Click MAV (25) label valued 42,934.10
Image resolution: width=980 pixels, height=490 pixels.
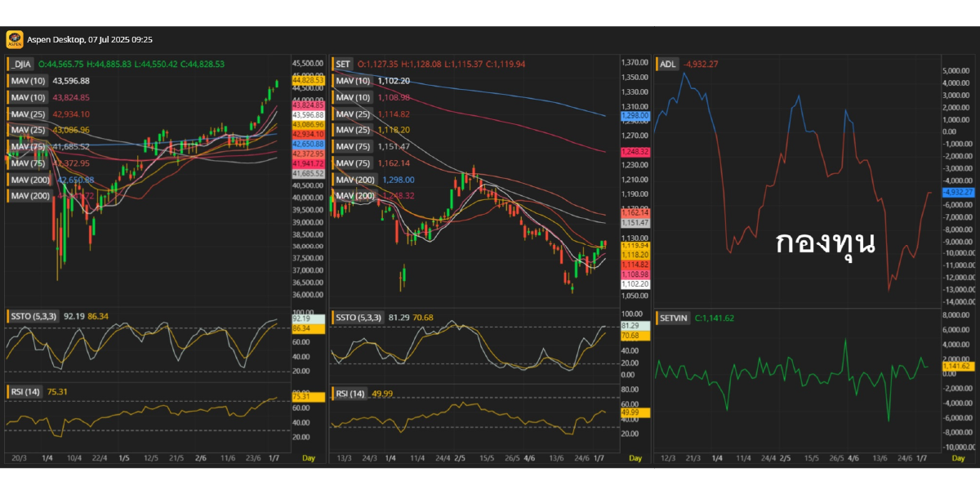click(28, 114)
